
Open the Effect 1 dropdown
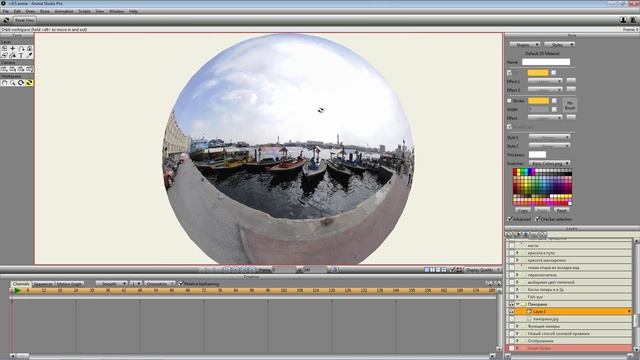pos(545,81)
